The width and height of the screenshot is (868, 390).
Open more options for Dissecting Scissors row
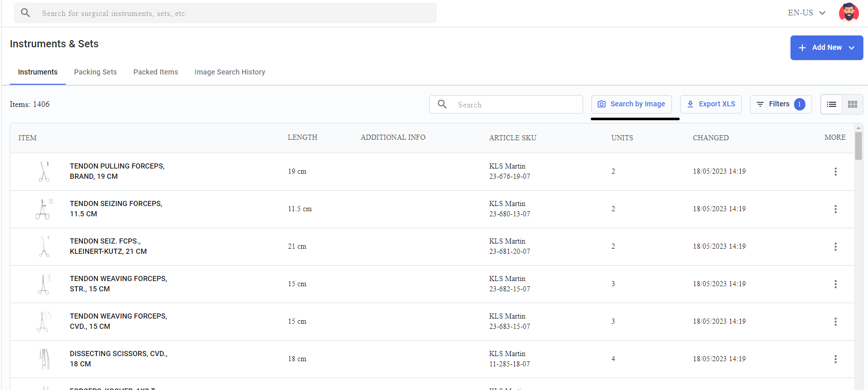(836, 359)
